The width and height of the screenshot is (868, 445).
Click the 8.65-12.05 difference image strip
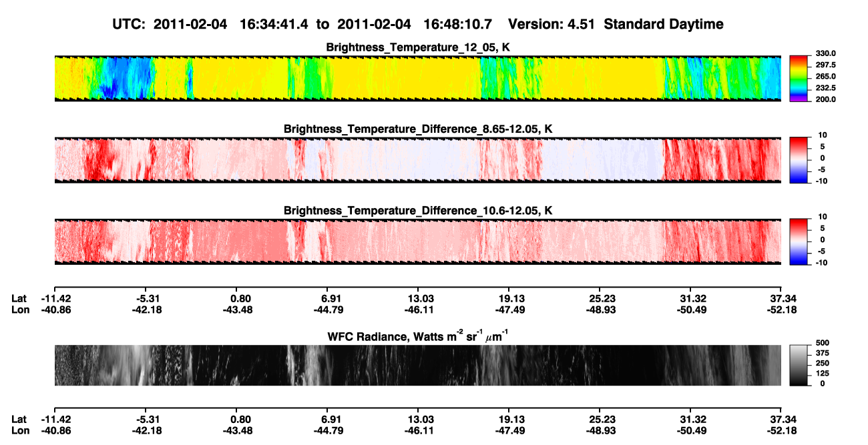point(417,159)
